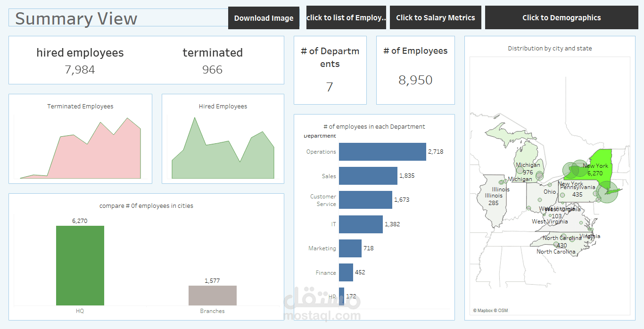644x329 pixels.
Task: Click the 452 Finance value label
Action: click(360, 272)
